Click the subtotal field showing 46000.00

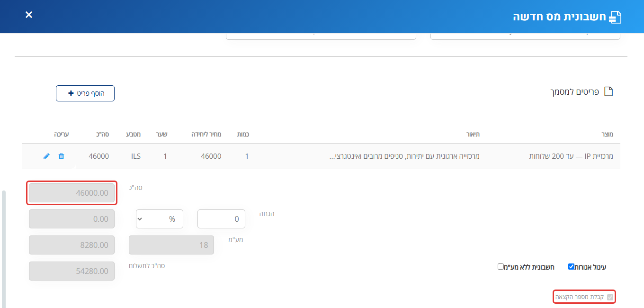coord(72,193)
